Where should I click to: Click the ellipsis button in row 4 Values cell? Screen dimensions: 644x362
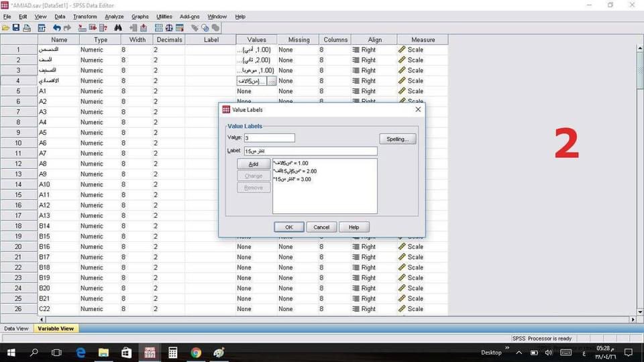(x=272, y=81)
